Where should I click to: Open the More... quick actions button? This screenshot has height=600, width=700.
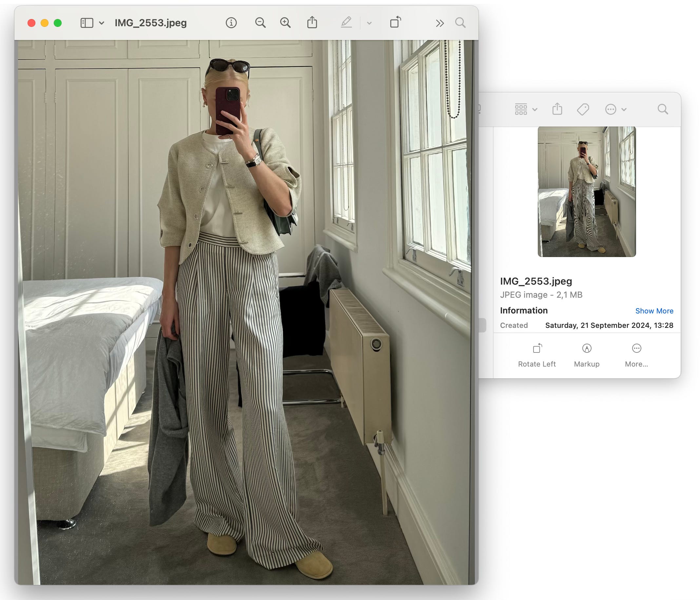pos(636,356)
